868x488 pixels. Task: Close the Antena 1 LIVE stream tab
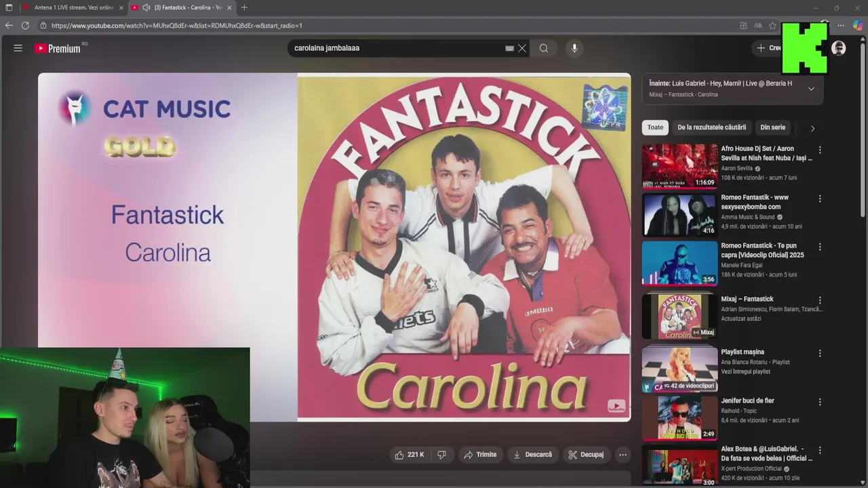[121, 7]
